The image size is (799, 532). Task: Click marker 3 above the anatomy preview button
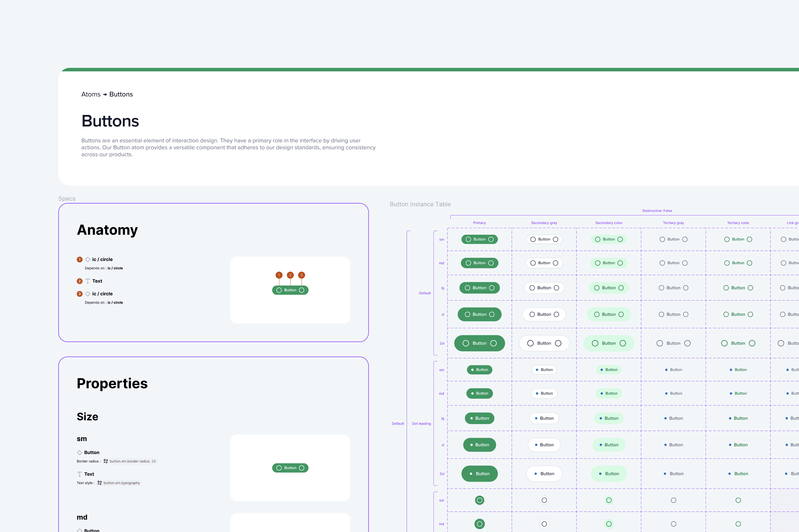301,275
